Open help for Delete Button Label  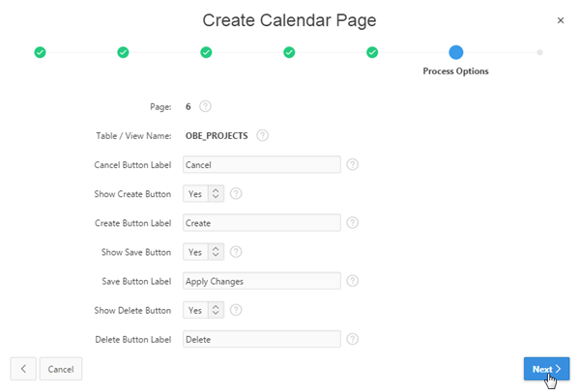click(x=353, y=339)
